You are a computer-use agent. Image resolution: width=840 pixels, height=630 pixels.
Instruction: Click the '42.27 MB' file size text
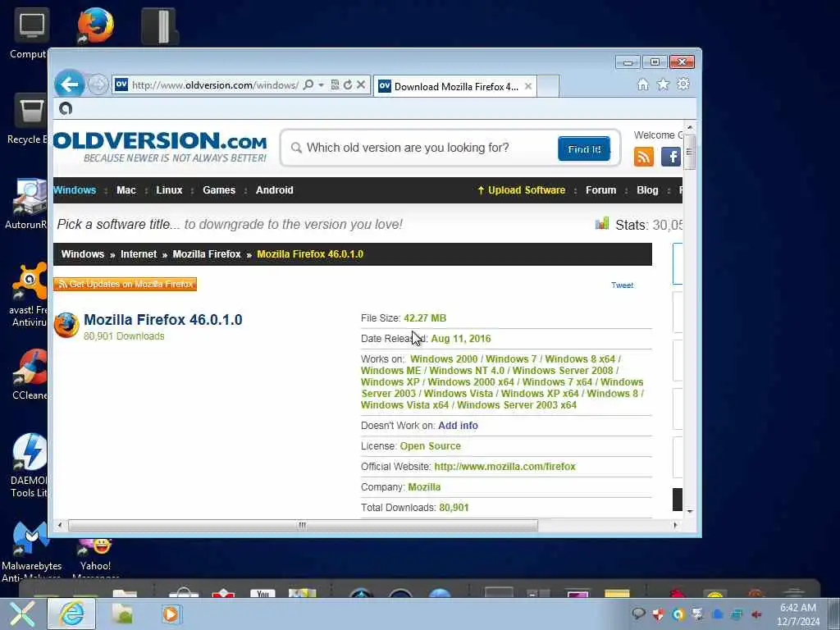pyautogui.click(x=425, y=318)
